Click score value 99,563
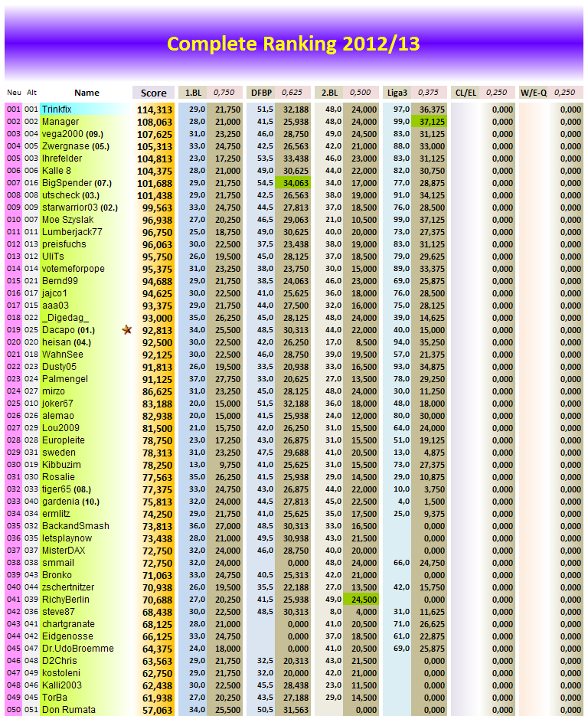 pos(157,208)
